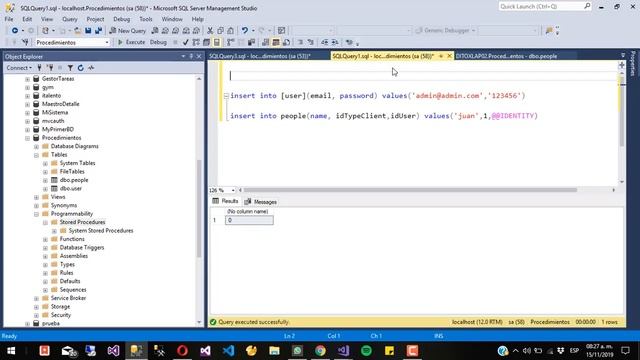Click the Decrease Indent icon
Image resolution: width=640 pixels, height=360 pixels.
tap(324, 42)
